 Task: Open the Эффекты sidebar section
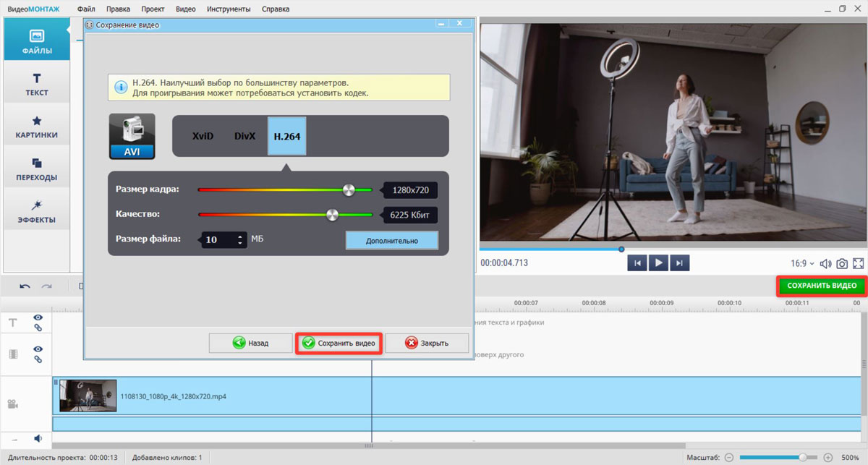click(x=36, y=210)
